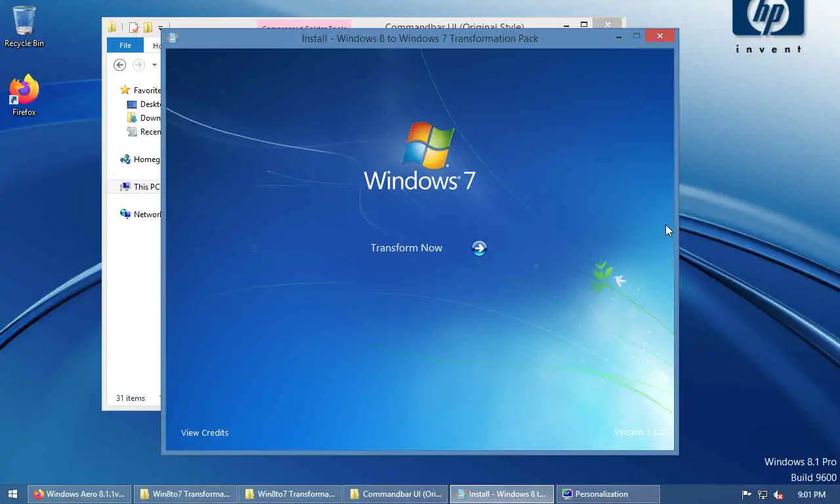Close the Transformation Pack installer window

point(660,36)
